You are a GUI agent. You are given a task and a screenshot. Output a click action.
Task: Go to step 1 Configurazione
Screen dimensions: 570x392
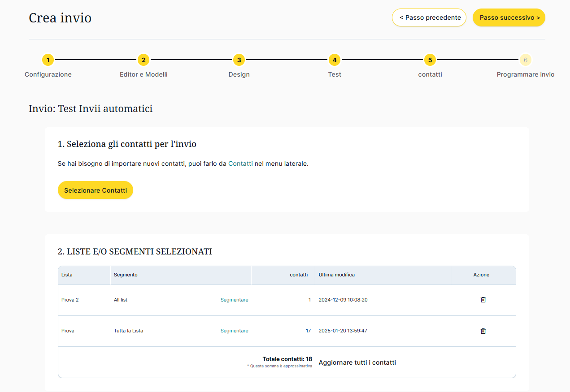pos(48,60)
